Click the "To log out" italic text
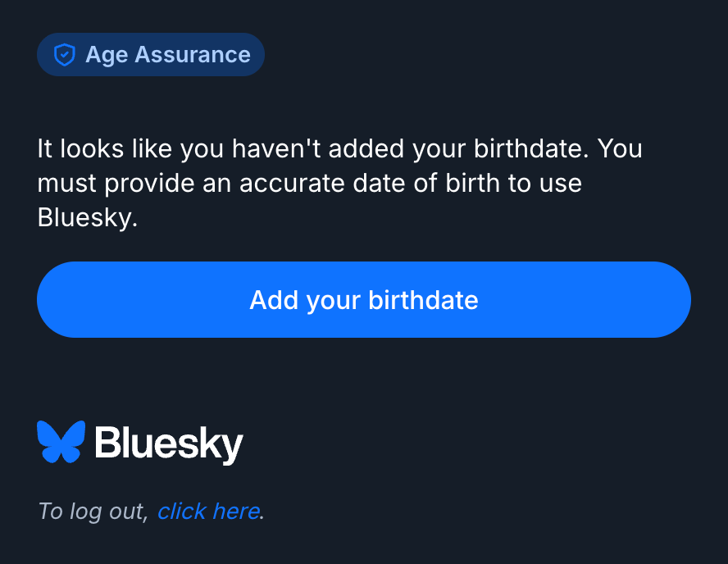The height and width of the screenshot is (564, 728). (x=93, y=512)
